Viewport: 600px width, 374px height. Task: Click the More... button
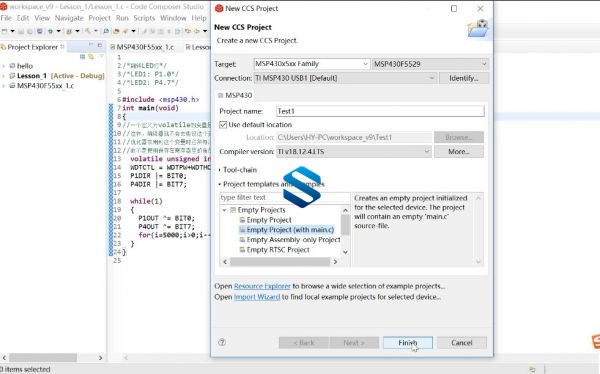click(459, 152)
